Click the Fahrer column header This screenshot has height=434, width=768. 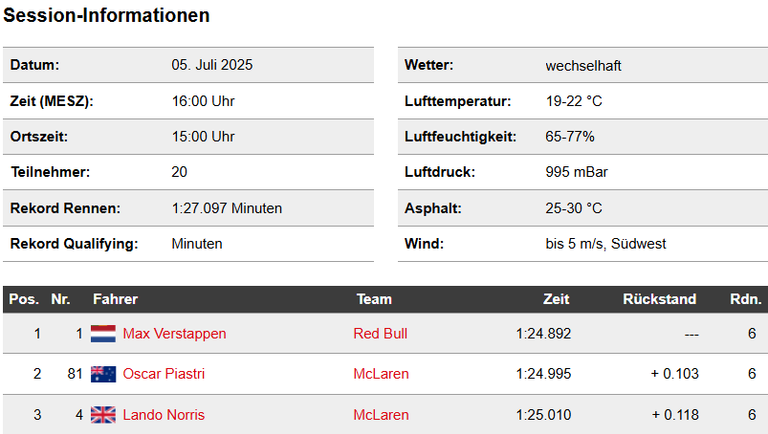(x=115, y=299)
